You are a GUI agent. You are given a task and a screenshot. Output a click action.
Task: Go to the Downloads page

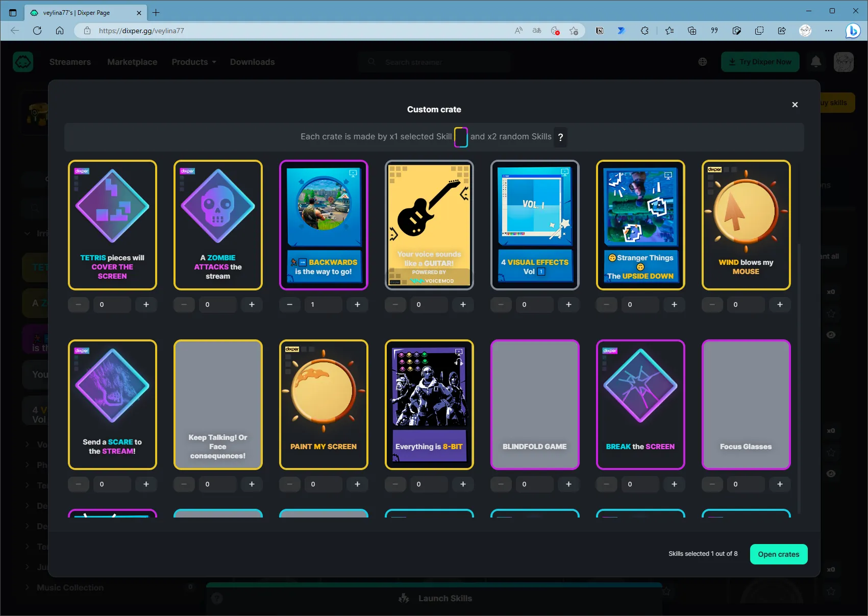[252, 62]
